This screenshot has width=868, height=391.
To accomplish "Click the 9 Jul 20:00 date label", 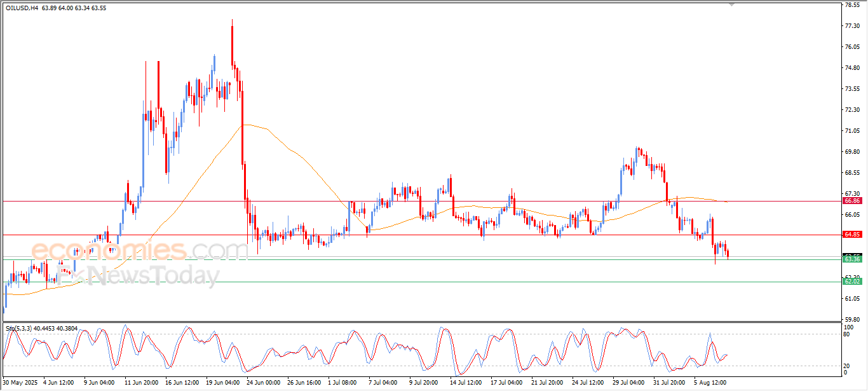I will (x=424, y=383).
